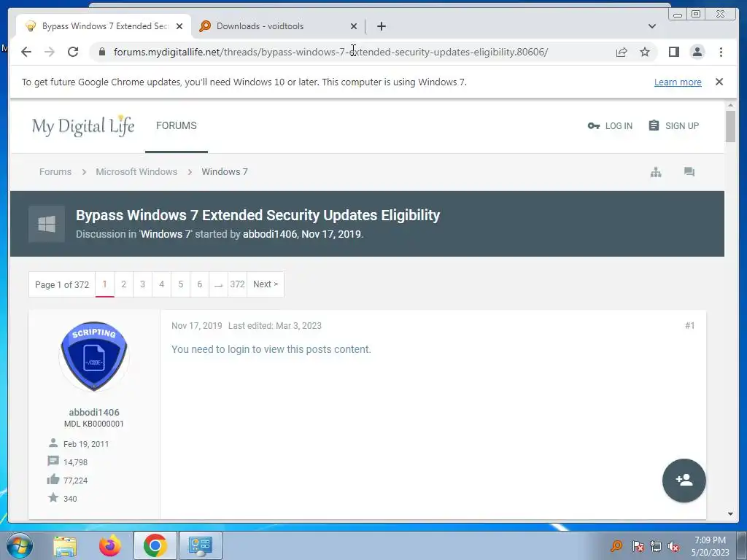The width and height of the screenshot is (747, 560).
Task: Click page vertical scrollbar thumb
Action: [x=730, y=126]
